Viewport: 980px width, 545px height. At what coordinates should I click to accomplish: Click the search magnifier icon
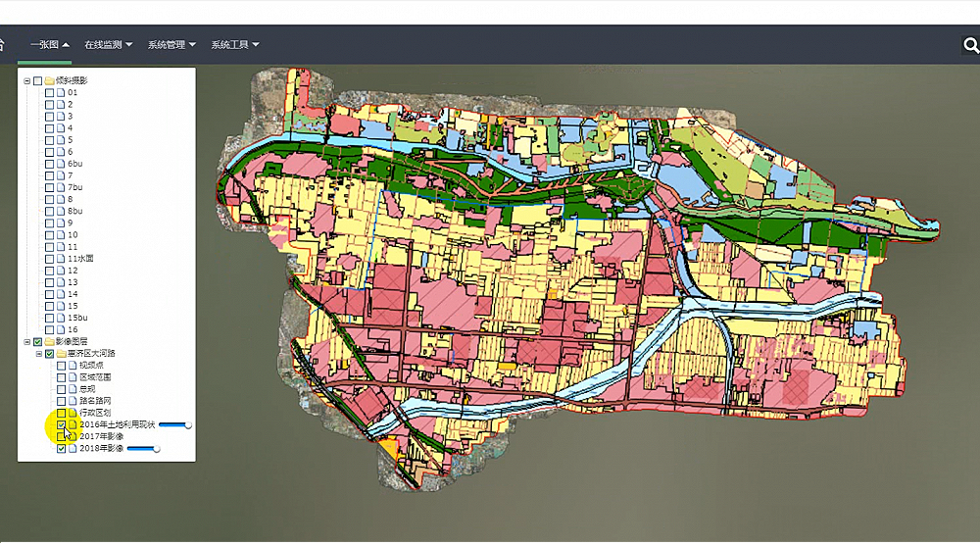(x=970, y=45)
